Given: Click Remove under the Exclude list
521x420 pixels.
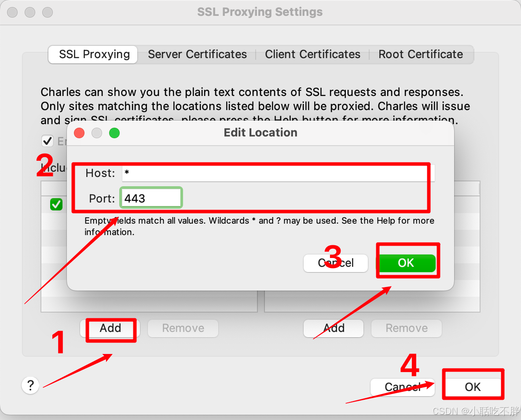Looking at the screenshot, I should (x=407, y=328).
